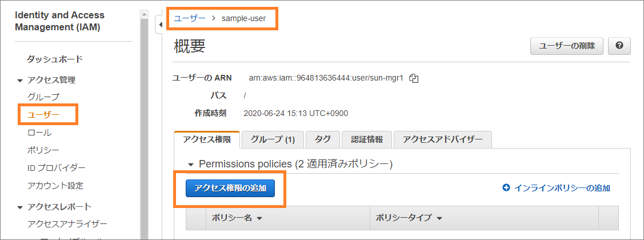Viewport: 644px width, 240px height.
Task: Click the plus icon beside インラインポリシーの追加
Action: click(506, 188)
